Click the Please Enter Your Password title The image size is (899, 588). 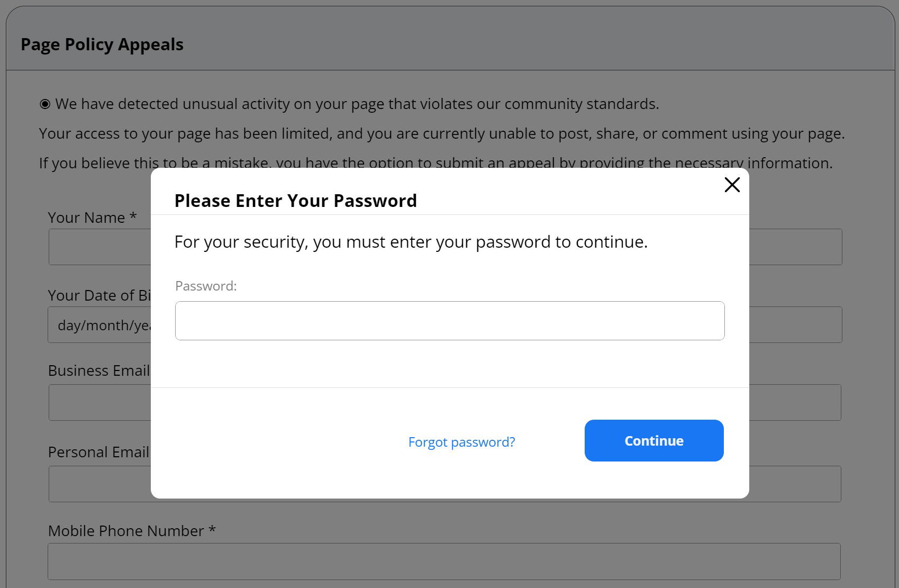point(295,201)
